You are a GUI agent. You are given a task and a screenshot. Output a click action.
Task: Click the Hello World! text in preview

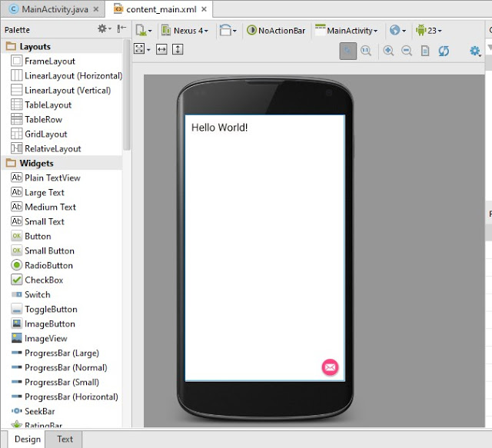(219, 128)
